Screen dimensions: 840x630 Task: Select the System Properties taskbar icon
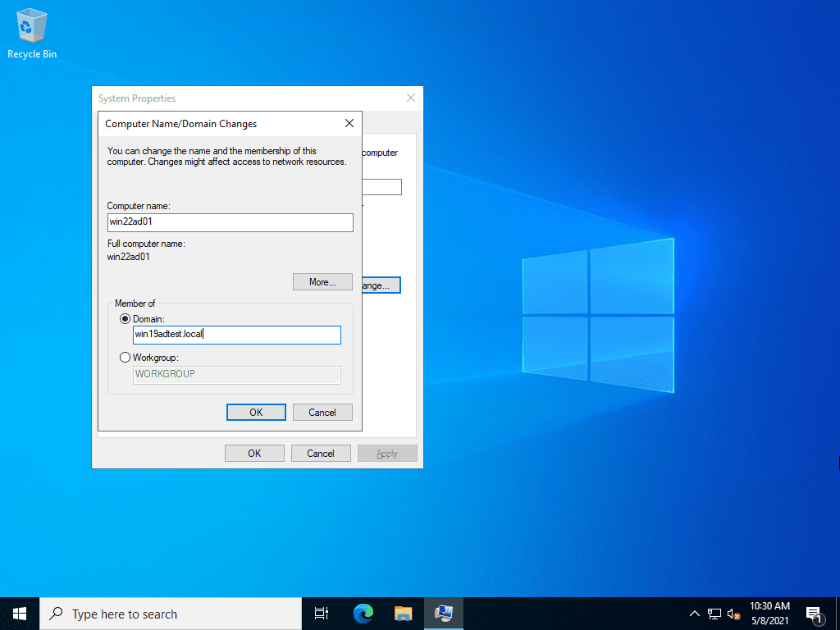pos(444,613)
